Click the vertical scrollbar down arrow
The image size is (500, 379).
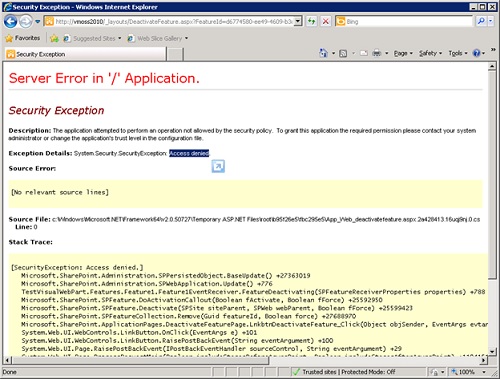pyautogui.click(x=492, y=351)
